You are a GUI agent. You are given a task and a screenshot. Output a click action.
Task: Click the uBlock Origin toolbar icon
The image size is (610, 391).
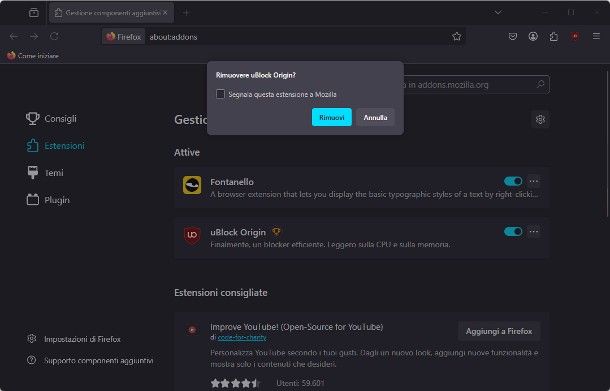click(x=575, y=37)
